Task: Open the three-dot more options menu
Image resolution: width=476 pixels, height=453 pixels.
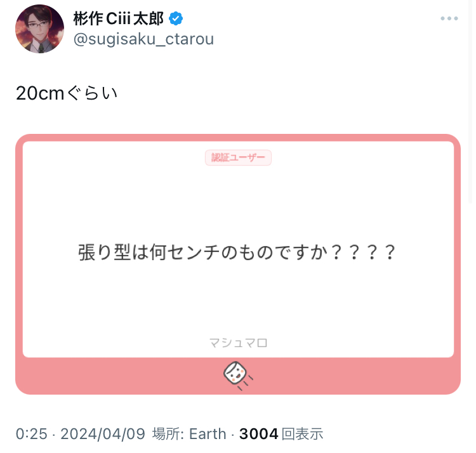Action: pos(449,18)
